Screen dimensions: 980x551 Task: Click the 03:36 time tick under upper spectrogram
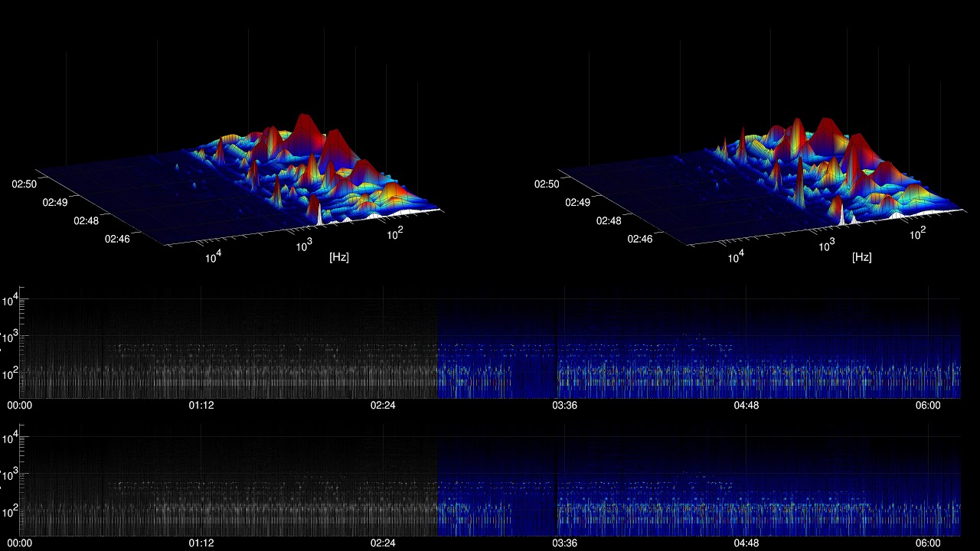[564, 406]
